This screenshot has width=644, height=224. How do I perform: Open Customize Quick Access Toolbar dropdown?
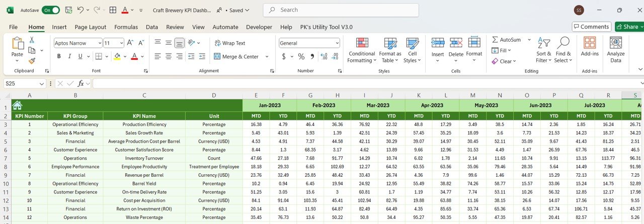[x=140, y=10]
